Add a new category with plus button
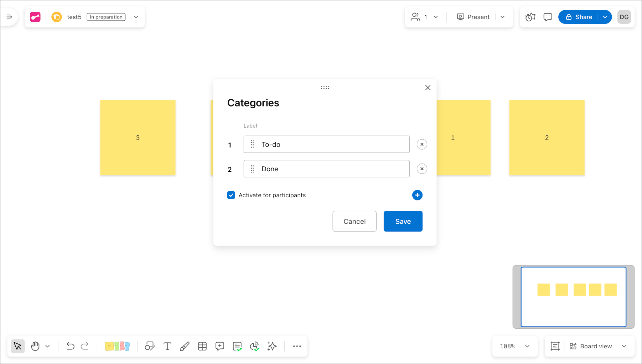Image resolution: width=642 pixels, height=364 pixels. coord(417,195)
